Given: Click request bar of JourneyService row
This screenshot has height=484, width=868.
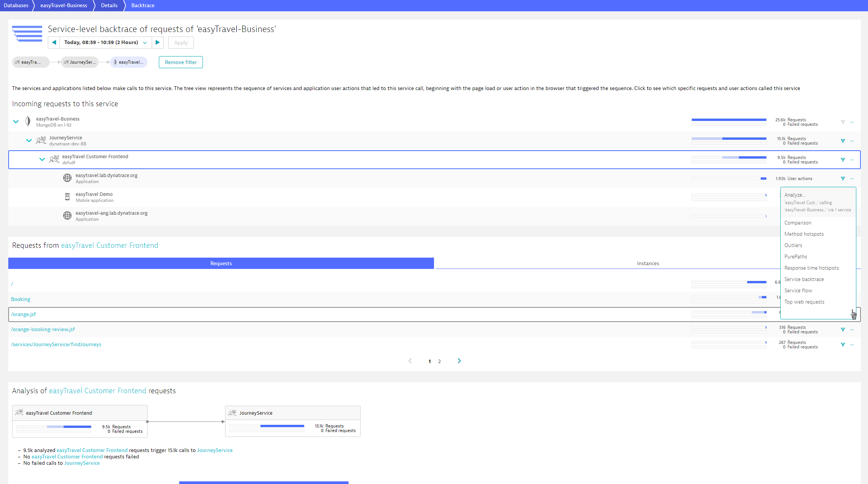Looking at the screenshot, I should click(729, 139).
